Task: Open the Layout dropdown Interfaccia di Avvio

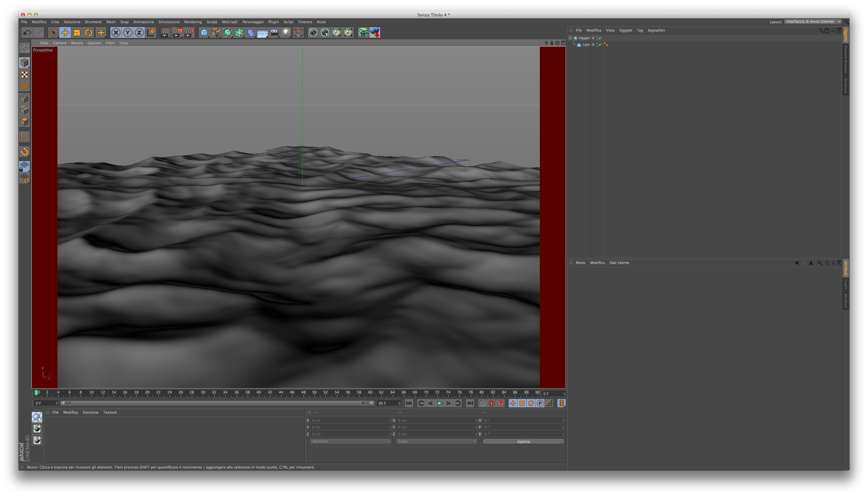Action: (813, 22)
